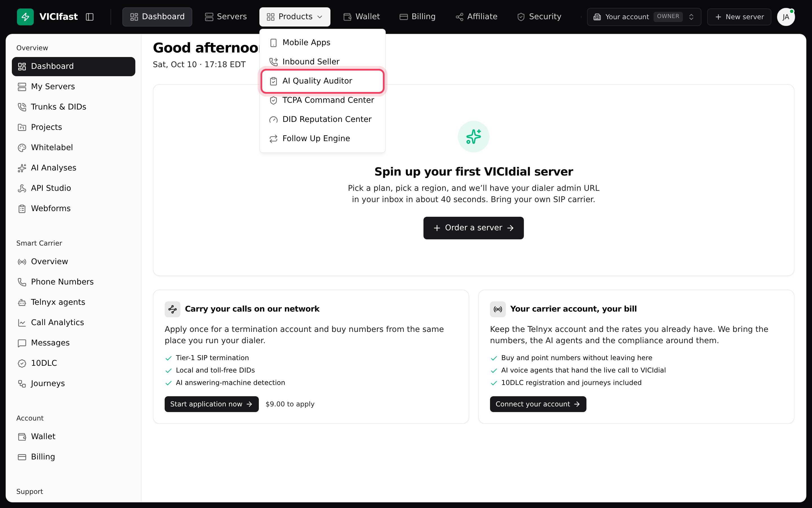812x508 pixels.
Task: Click the Projects folder icon
Action: [x=22, y=127]
